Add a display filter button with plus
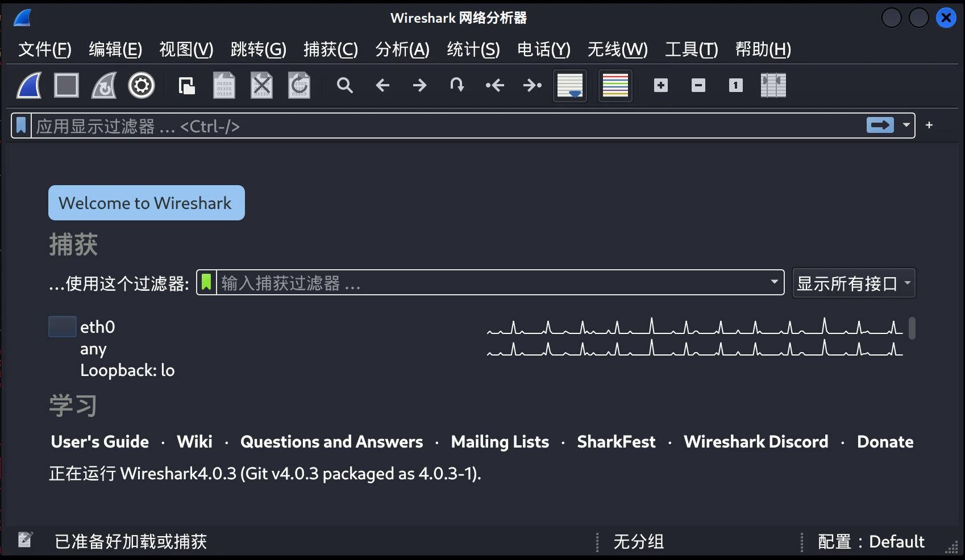The height and width of the screenshot is (560, 965). [x=929, y=125]
